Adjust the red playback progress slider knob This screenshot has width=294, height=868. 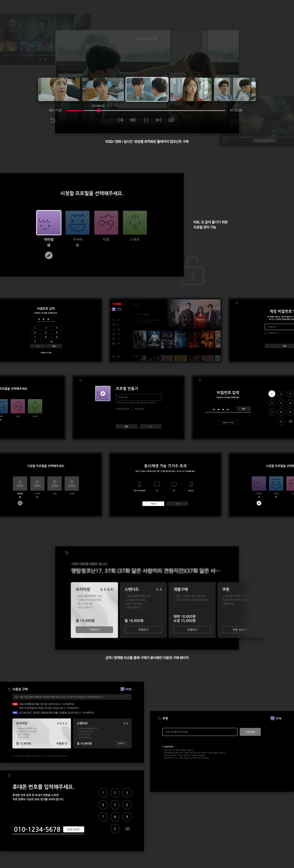tap(98, 111)
